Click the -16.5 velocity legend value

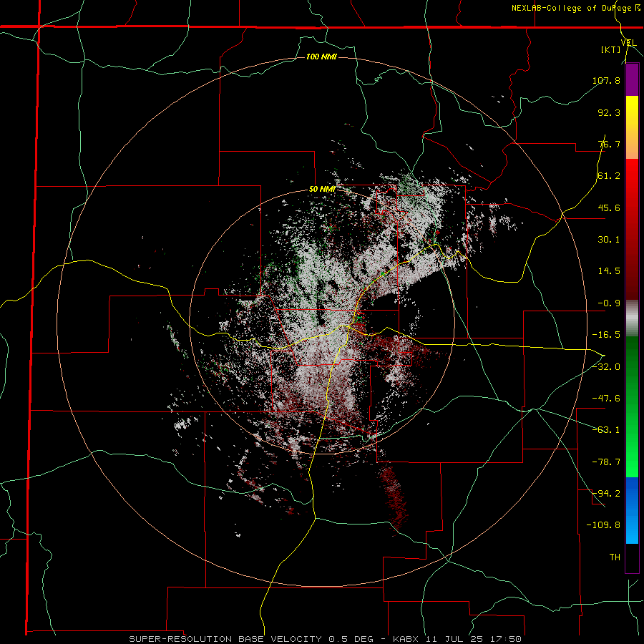pyautogui.click(x=606, y=335)
